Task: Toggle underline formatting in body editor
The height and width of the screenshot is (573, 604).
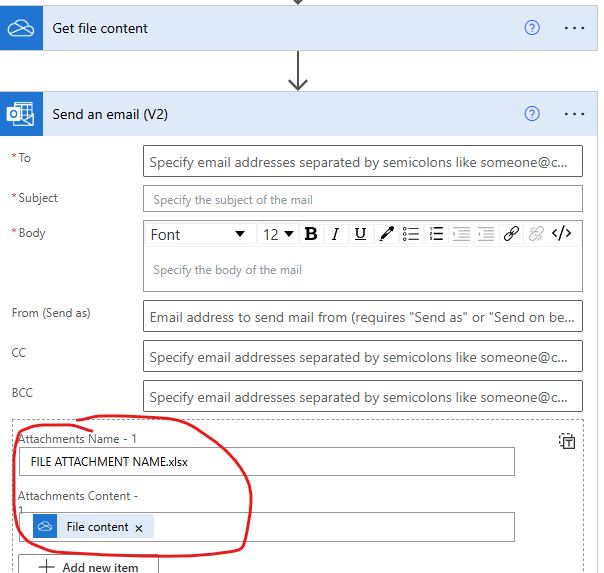Action: pyautogui.click(x=360, y=234)
